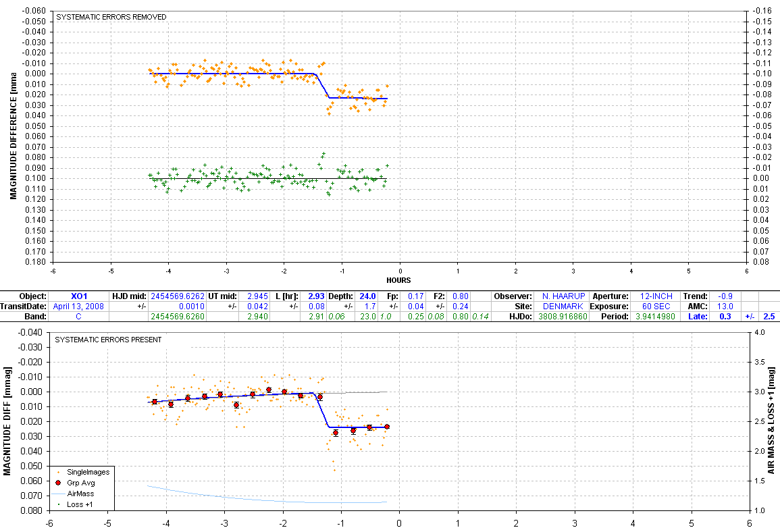Screen dimensions: 780x532
Task: Select the HJDo value 3808.916860
Action: pyautogui.click(x=559, y=316)
